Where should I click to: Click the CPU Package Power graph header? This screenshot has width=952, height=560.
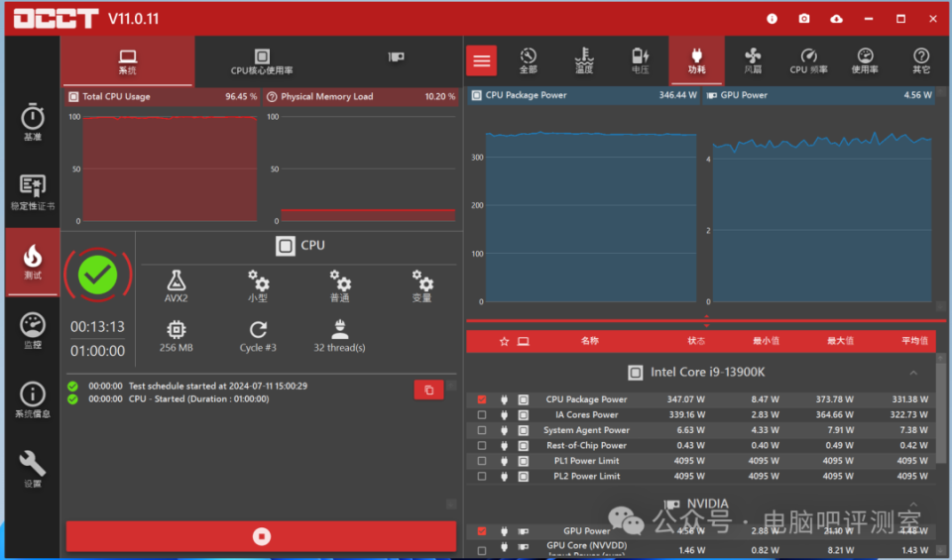click(584, 95)
